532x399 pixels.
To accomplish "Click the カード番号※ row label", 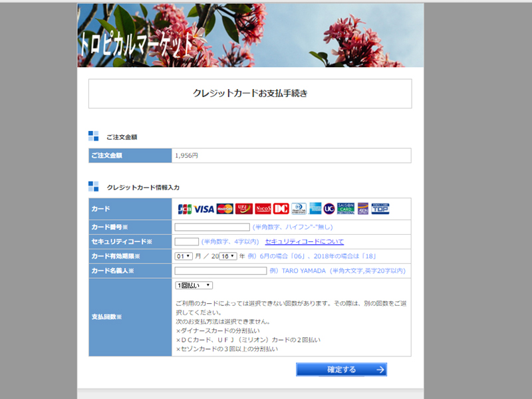I will 110,227.
